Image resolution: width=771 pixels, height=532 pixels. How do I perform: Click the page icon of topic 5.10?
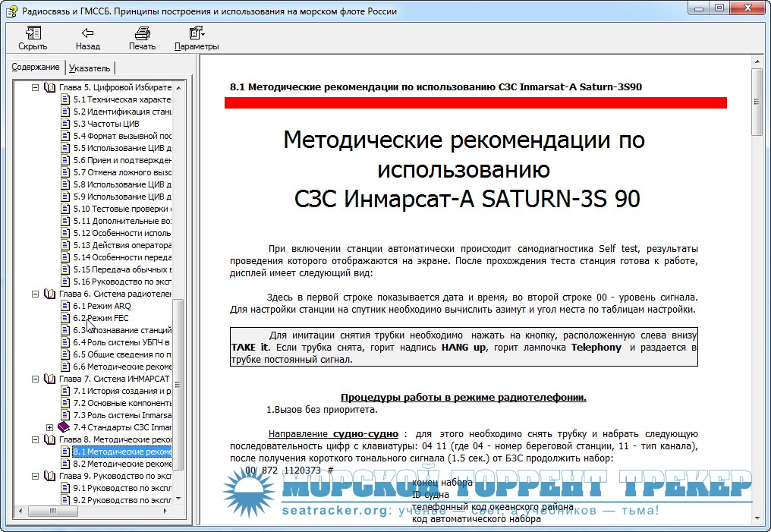point(65,209)
